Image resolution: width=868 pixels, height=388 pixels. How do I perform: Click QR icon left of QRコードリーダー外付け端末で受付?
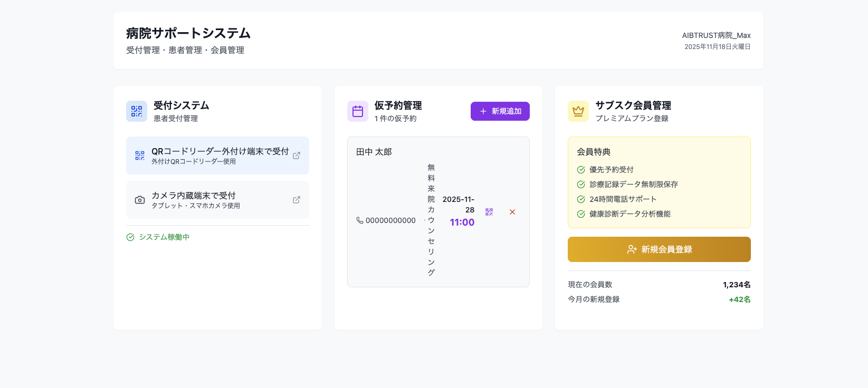click(140, 156)
